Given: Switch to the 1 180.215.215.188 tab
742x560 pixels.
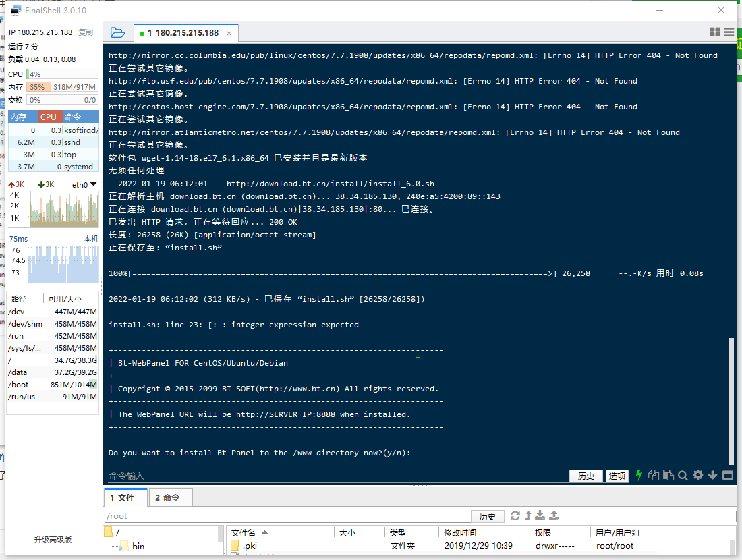Looking at the screenshot, I should 182,32.
